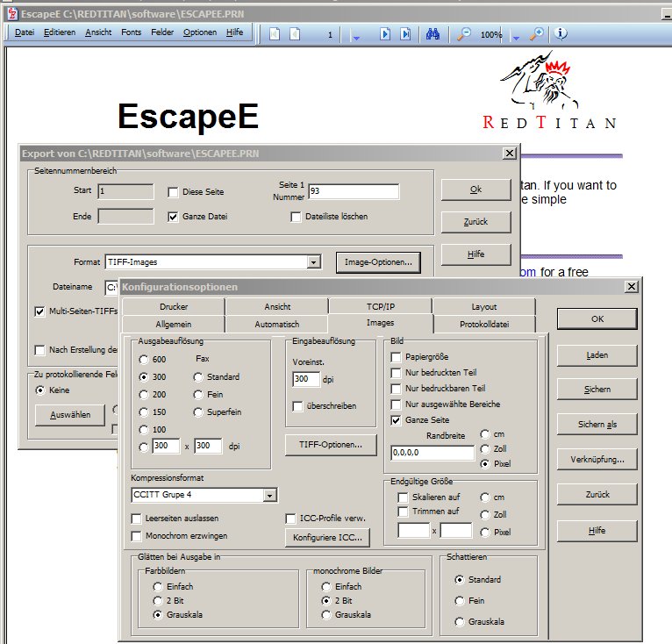Zoom out with the magnifier minus icon
The image size is (672, 644).
[463, 33]
